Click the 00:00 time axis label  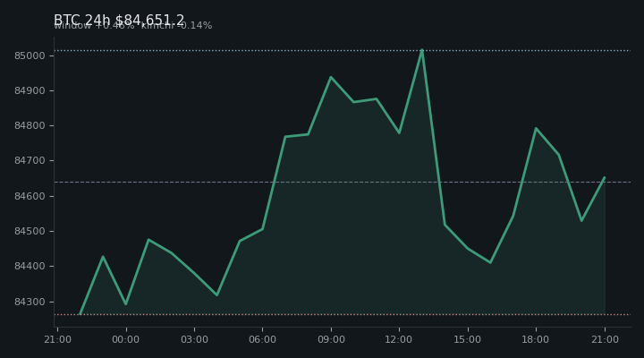pyautogui.click(x=126, y=339)
